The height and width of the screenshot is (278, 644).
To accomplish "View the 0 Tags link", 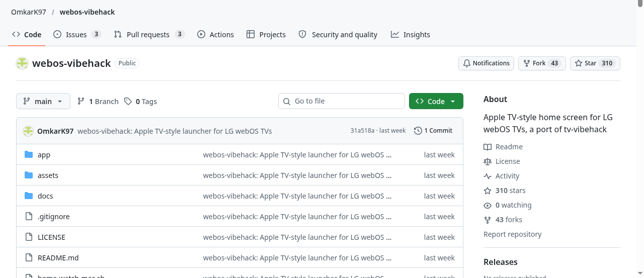I will [141, 102].
